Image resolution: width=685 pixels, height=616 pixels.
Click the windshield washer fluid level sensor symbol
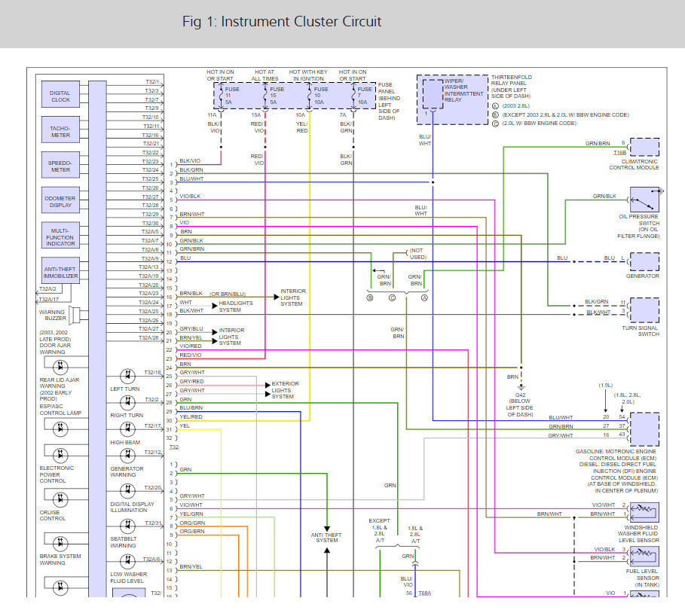click(644, 512)
